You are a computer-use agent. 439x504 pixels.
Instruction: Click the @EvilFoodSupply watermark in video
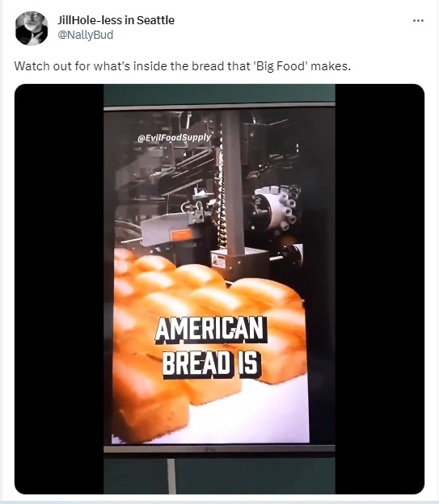click(x=174, y=137)
